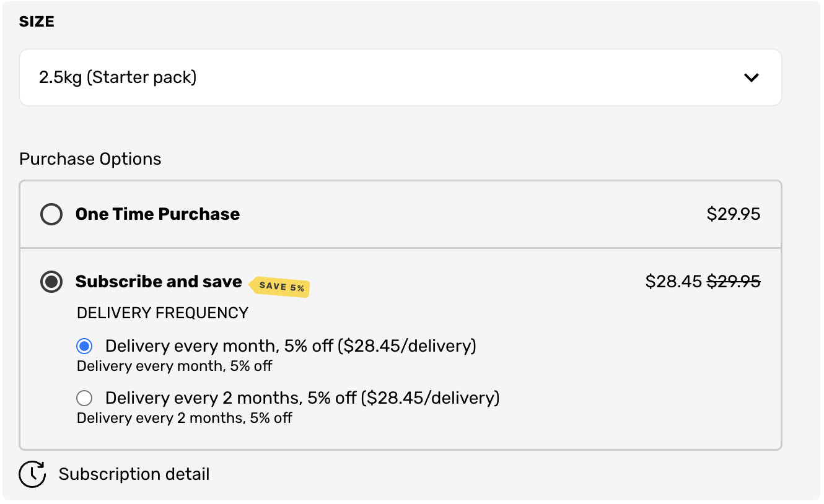Click the Subscription detail clock icon
Viewport: 824px width, 504px height.
point(32,474)
